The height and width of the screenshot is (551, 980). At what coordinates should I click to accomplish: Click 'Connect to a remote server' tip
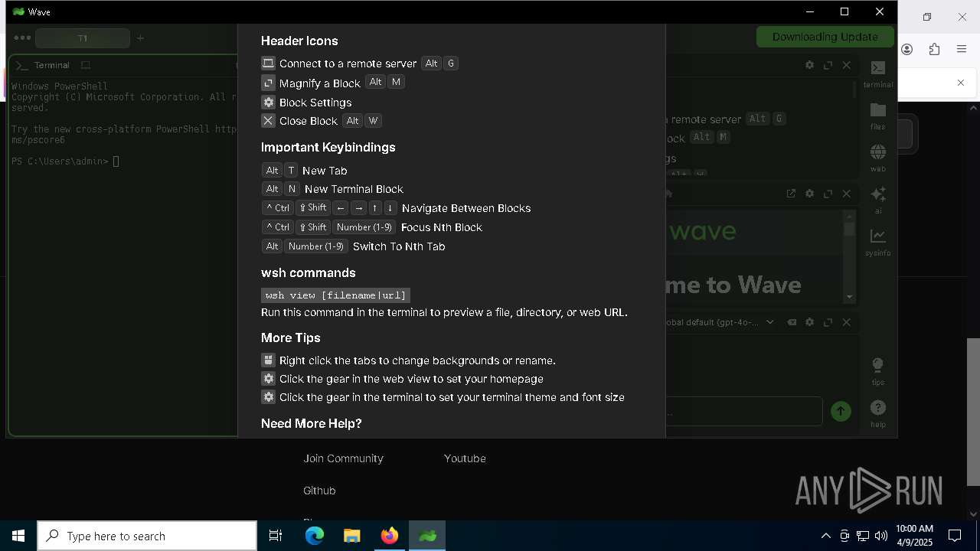pos(348,64)
